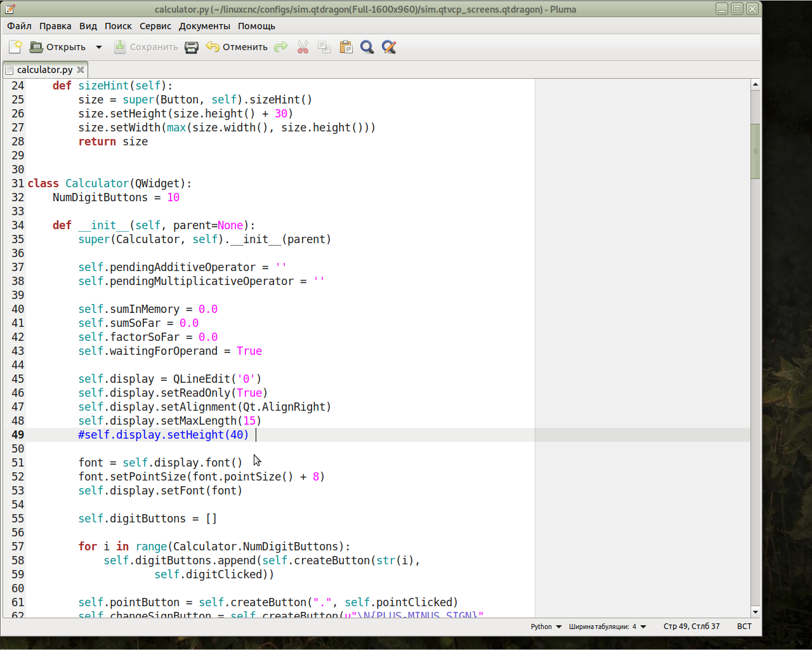Click 'self.pointButton = self.createButton' line 61
This screenshot has width=812, height=650.
(x=268, y=602)
